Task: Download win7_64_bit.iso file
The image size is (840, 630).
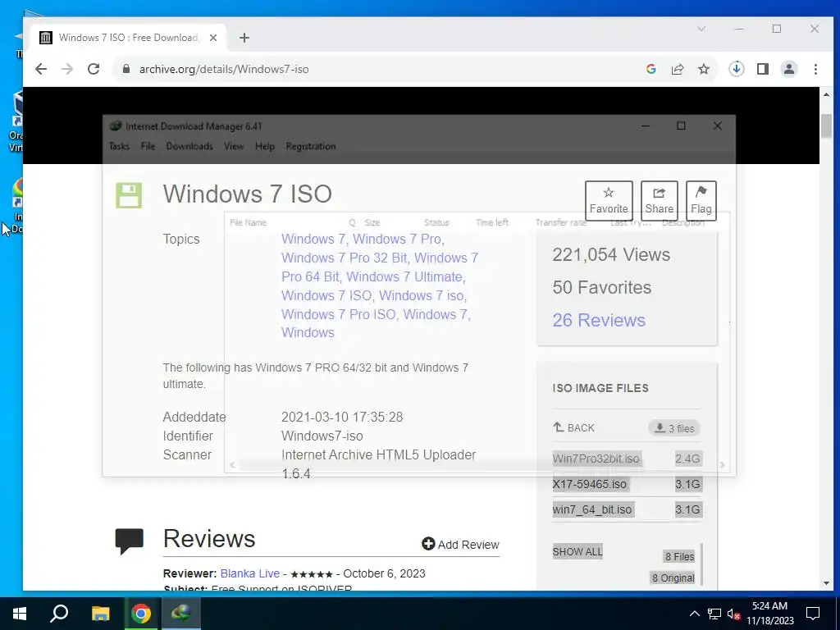Action: click(x=592, y=509)
